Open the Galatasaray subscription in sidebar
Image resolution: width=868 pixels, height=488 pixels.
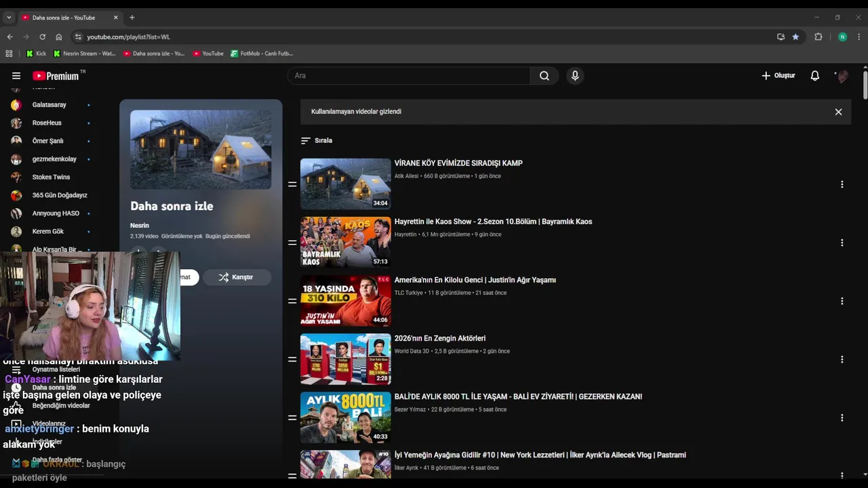50,105
